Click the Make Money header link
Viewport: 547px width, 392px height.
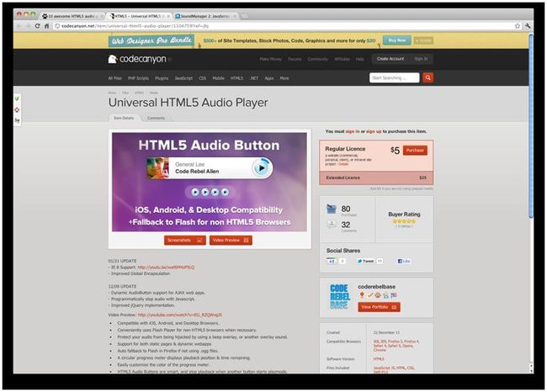(x=271, y=59)
